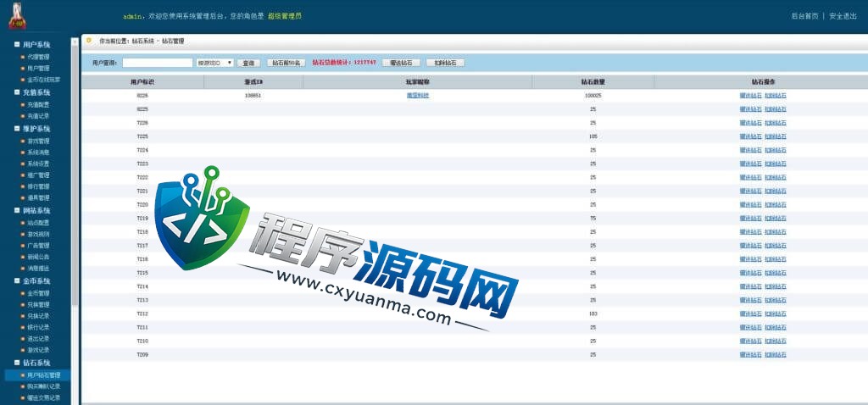
Task: Select 用户钻石管理 in the sidebar
Action: pos(43,375)
